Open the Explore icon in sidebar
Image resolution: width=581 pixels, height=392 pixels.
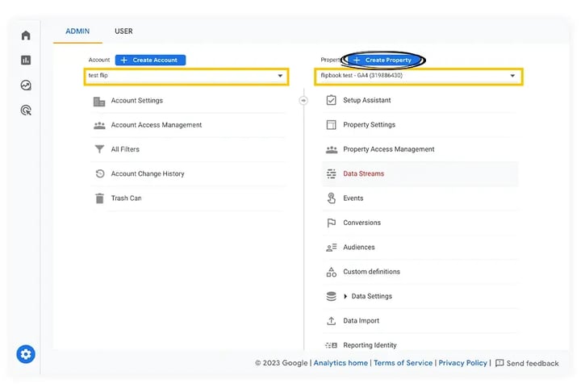(26, 85)
